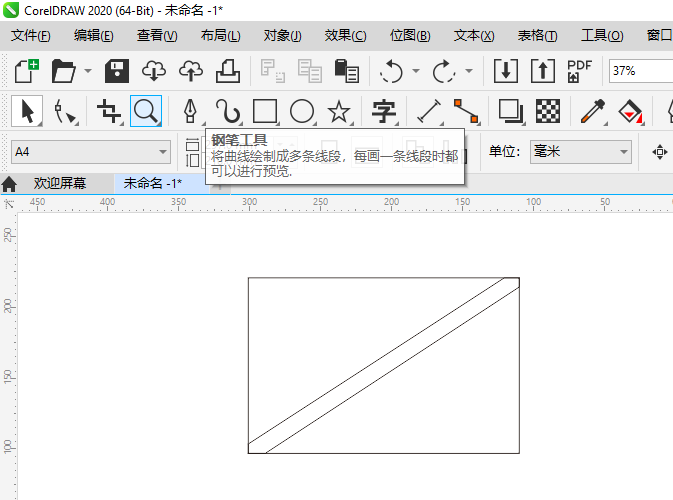
Task: Select the Star polygon tool
Action: pyautogui.click(x=339, y=111)
